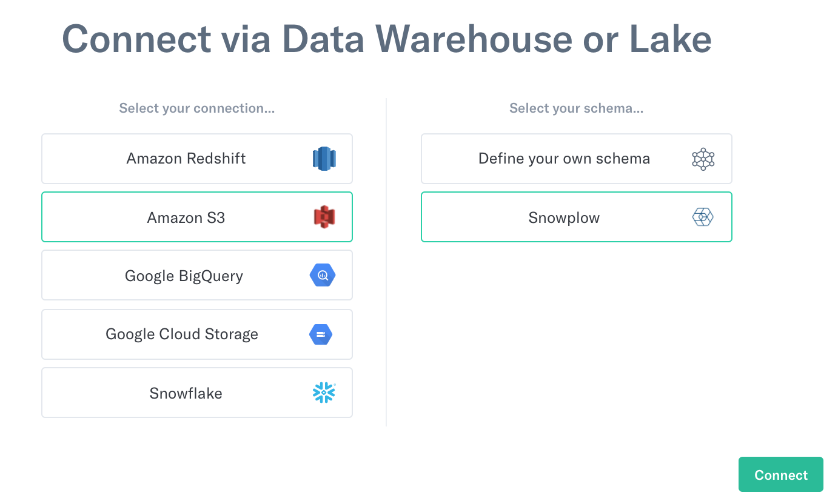The width and height of the screenshot is (838, 504).
Task: Click the word 'Warehouse' in the page title
Action: click(x=474, y=39)
